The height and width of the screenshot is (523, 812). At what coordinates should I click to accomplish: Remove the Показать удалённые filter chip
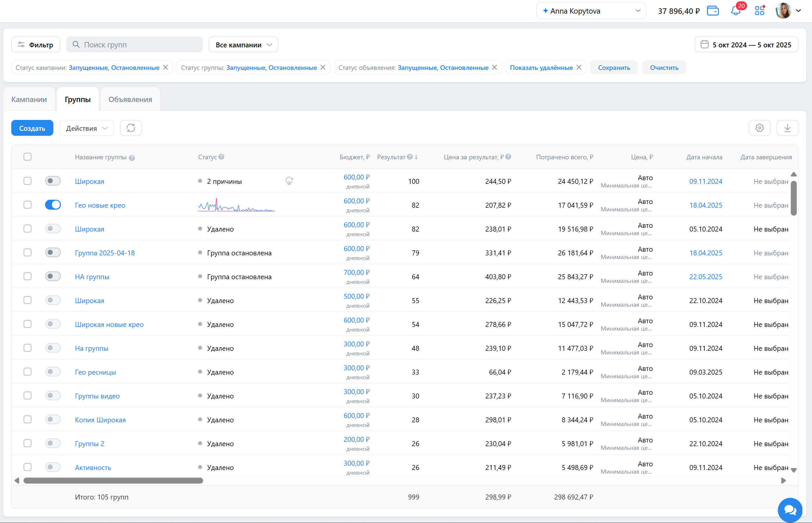coord(579,67)
